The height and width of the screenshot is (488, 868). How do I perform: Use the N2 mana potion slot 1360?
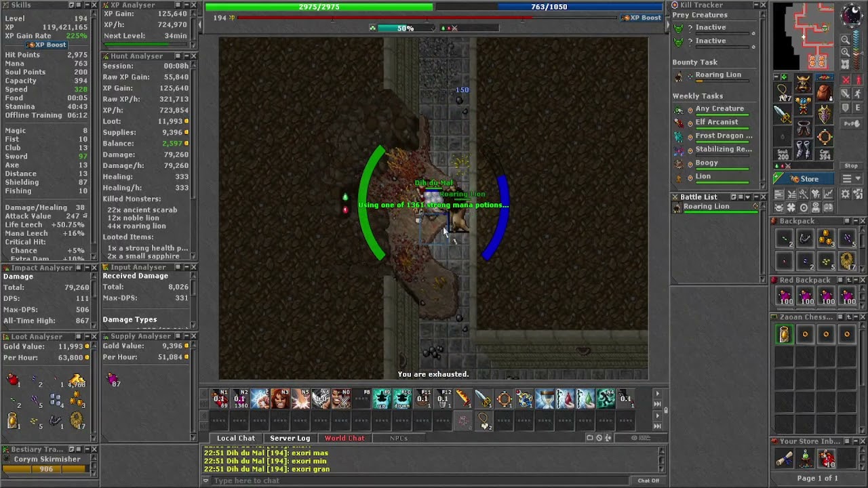coord(239,399)
